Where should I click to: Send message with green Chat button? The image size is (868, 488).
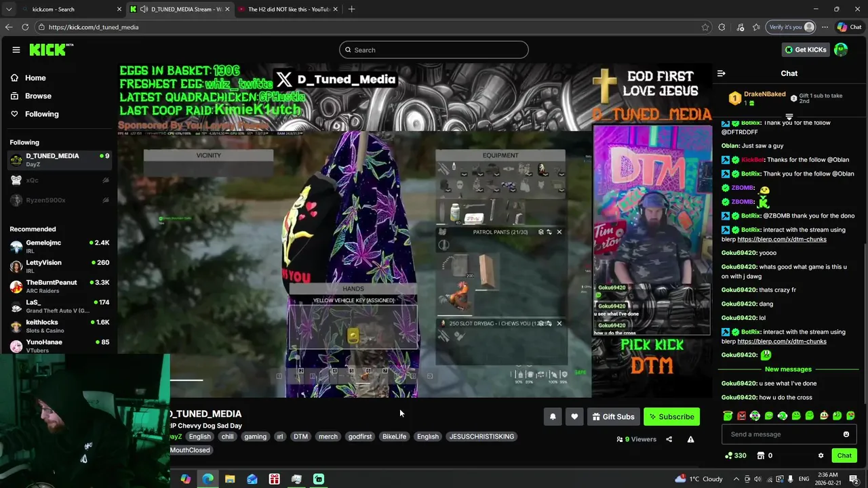click(844, 455)
